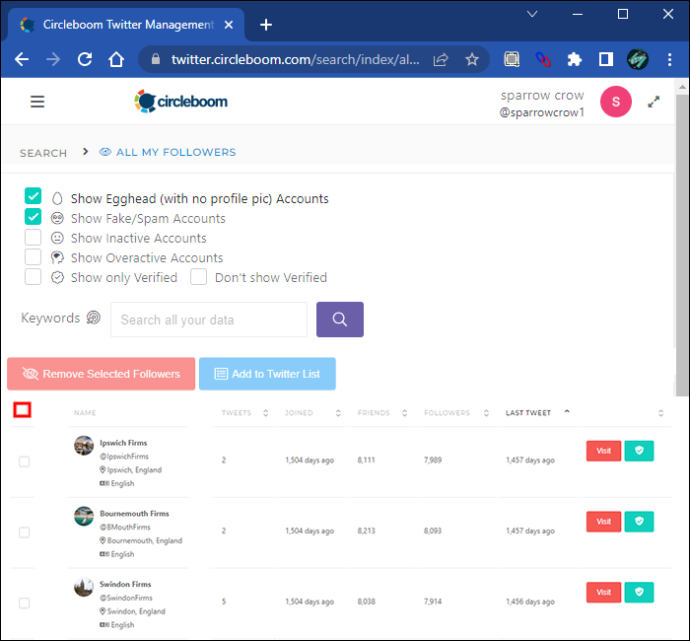Share this page from address bar
690x641 pixels.
click(x=440, y=59)
